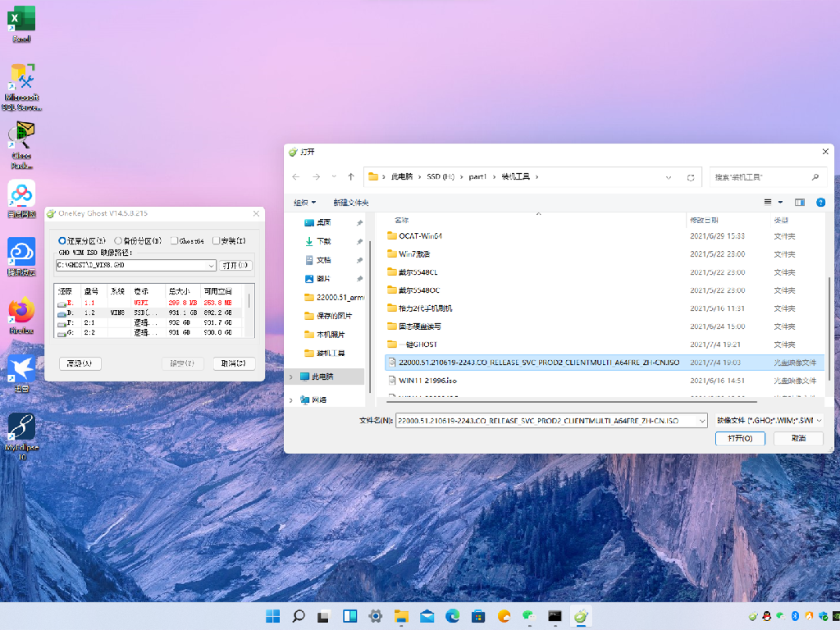
Task: Enable the Ghost64 checkbox
Action: tap(175, 241)
